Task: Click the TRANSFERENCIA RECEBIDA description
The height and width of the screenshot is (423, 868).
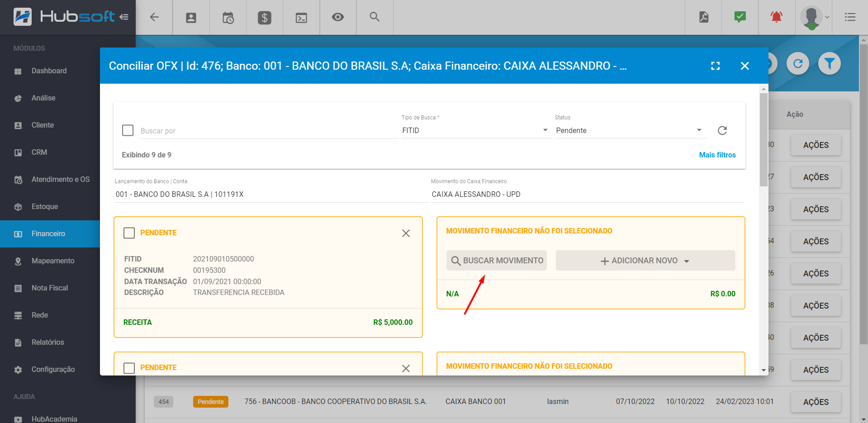Action: (x=239, y=292)
